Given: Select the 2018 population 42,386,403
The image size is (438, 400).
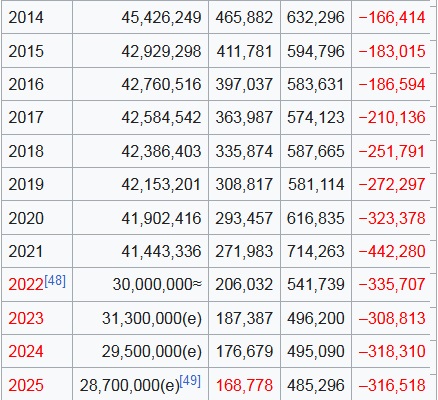Looking at the screenshot, I should click(161, 151).
